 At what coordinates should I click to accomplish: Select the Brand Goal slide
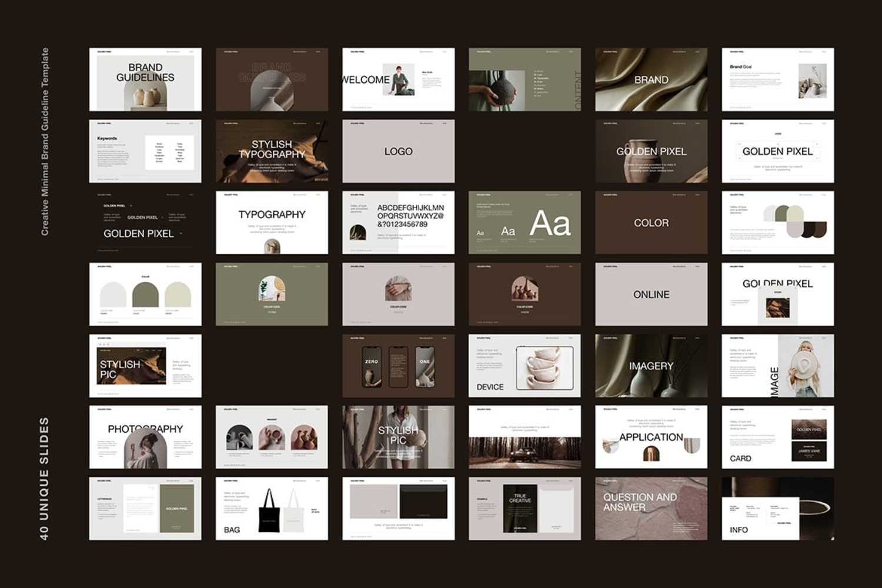click(x=778, y=79)
